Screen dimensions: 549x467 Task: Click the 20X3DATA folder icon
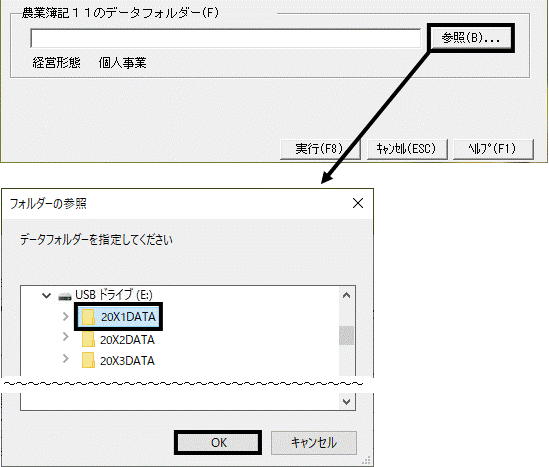tap(88, 360)
